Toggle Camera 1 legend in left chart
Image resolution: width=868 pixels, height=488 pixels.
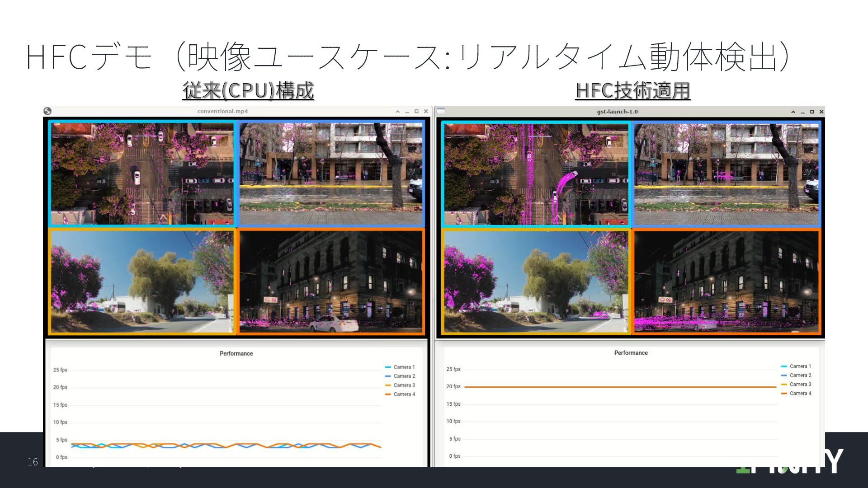[x=404, y=367]
